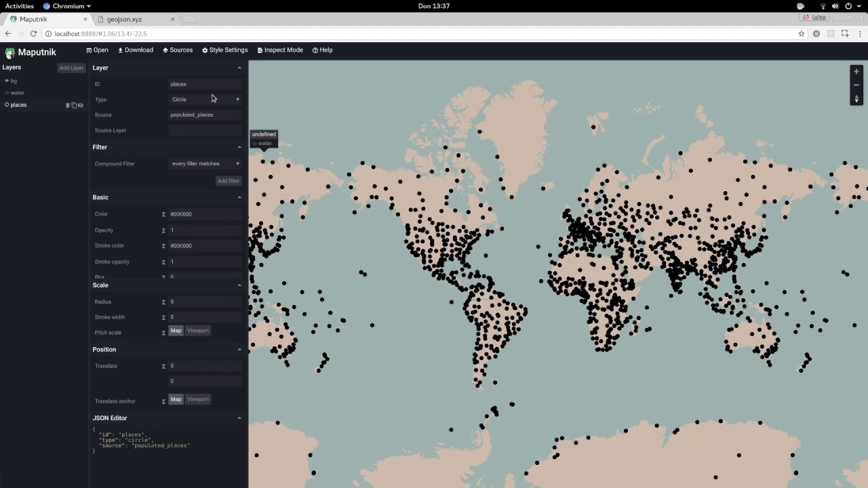
Task: Click the layer ID input field
Action: [x=205, y=84]
